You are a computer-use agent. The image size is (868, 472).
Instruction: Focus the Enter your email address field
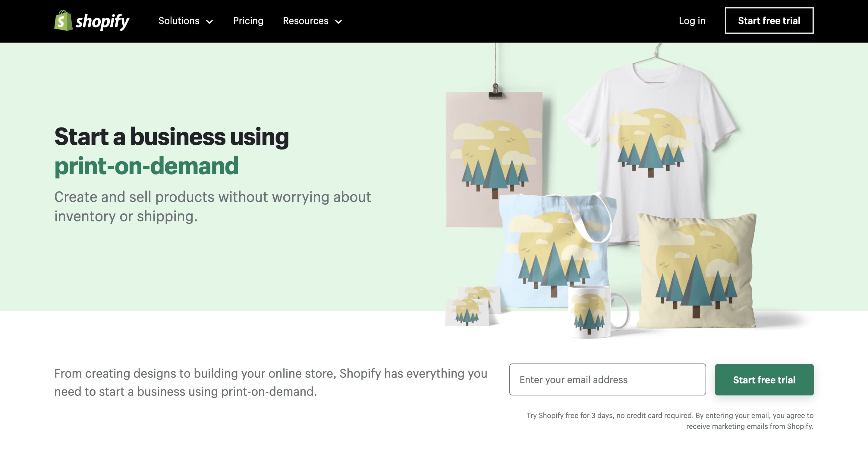coord(607,379)
